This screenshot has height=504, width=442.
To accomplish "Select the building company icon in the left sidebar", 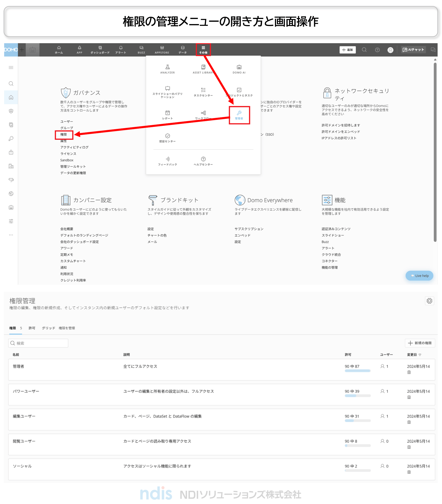I will coord(11,166).
